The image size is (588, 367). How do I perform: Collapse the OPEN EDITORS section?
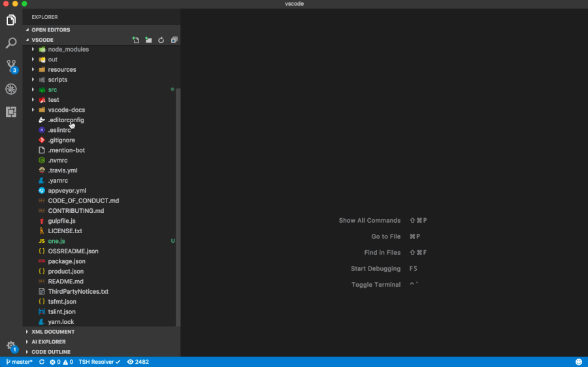pos(101,30)
